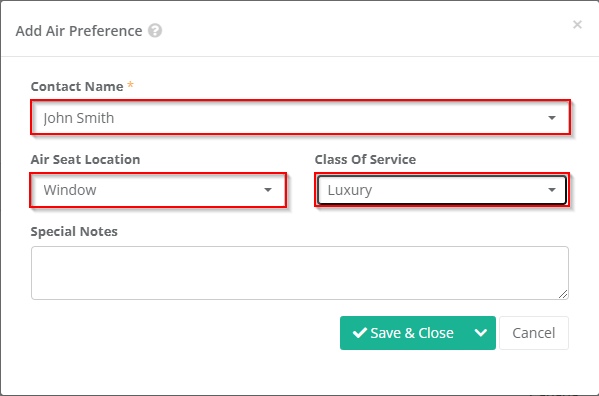Expand the Save & Close options chevron
The height and width of the screenshot is (396, 599).
[481, 333]
